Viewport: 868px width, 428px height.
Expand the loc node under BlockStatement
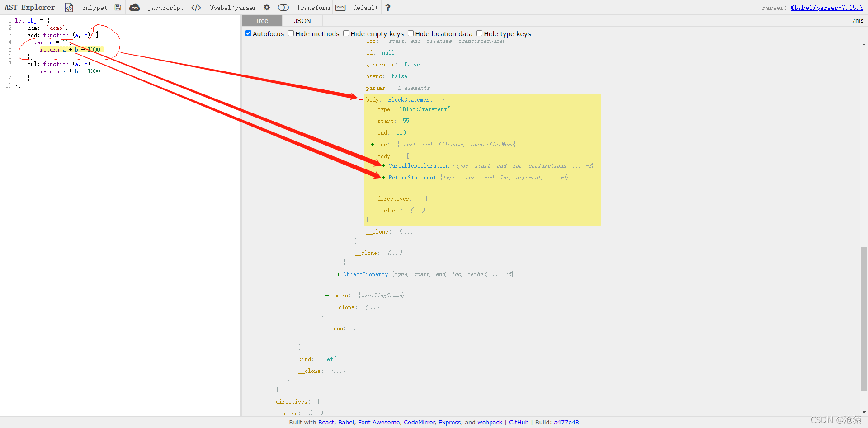point(372,145)
